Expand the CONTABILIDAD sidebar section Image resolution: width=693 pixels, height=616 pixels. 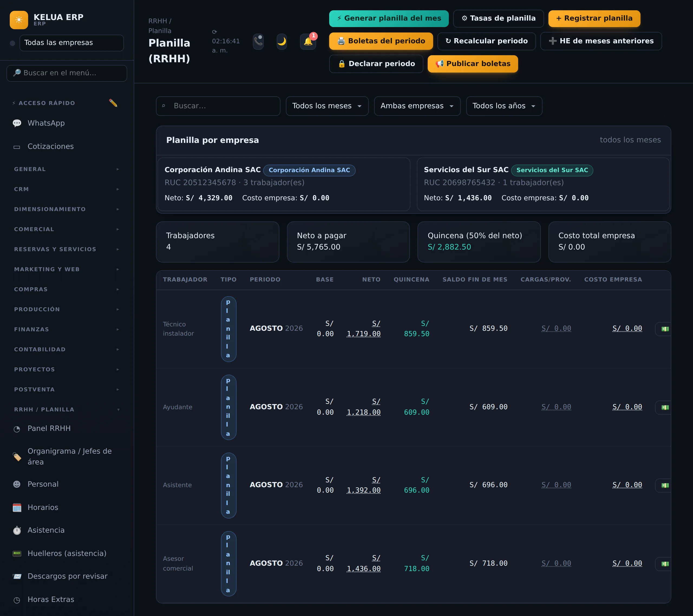(66, 349)
